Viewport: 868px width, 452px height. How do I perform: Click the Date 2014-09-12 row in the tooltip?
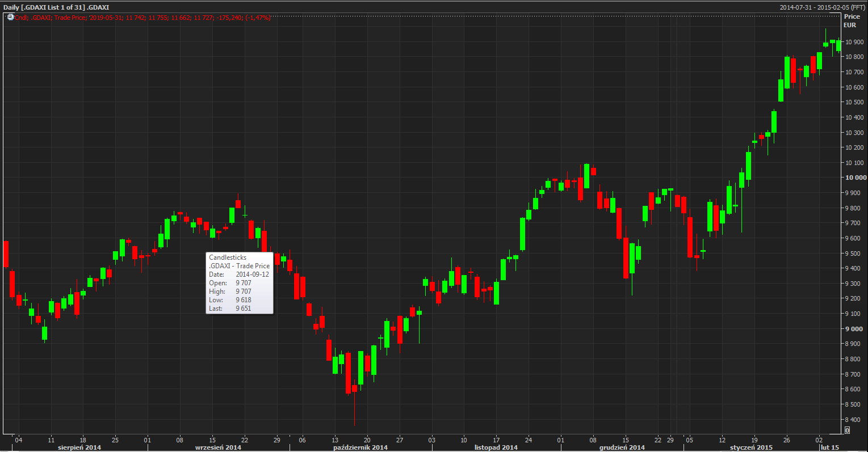pyautogui.click(x=239, y=274)
